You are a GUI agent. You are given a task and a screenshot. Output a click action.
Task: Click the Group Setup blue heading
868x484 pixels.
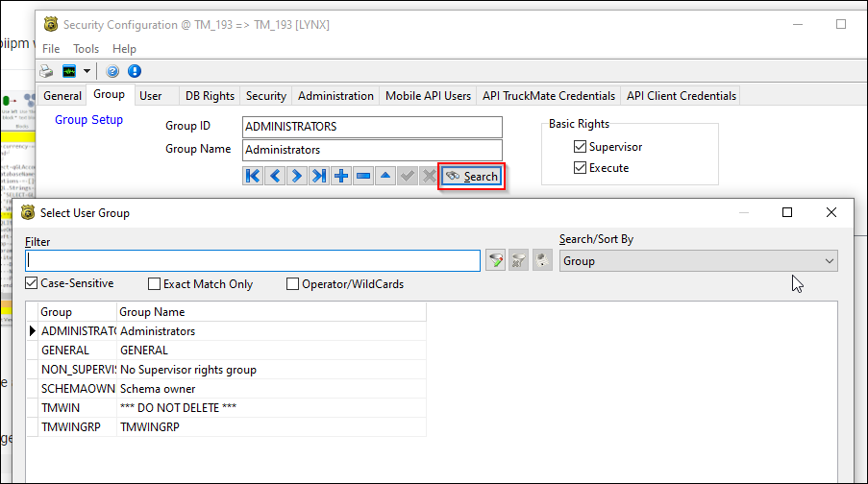coord(88,119)
